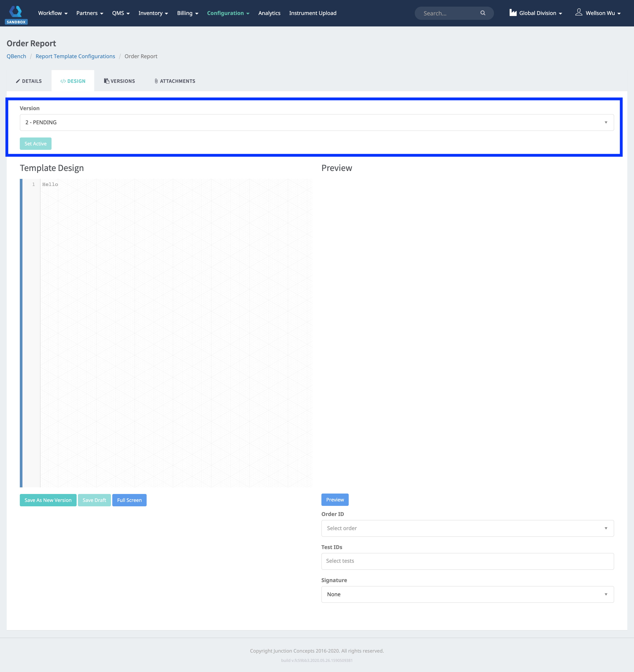Click the code icon on the Design tab

pyautogui.click(x=63, y=81)
